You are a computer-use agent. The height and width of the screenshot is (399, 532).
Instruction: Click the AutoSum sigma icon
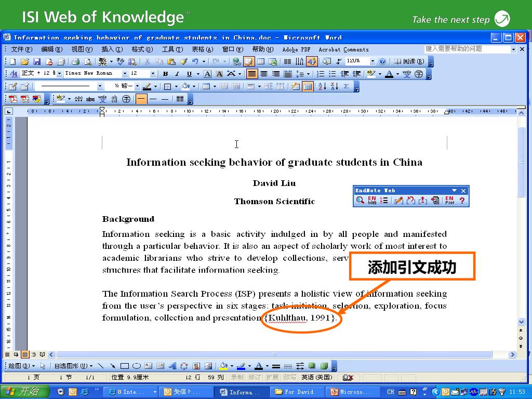tap(347, 86)
